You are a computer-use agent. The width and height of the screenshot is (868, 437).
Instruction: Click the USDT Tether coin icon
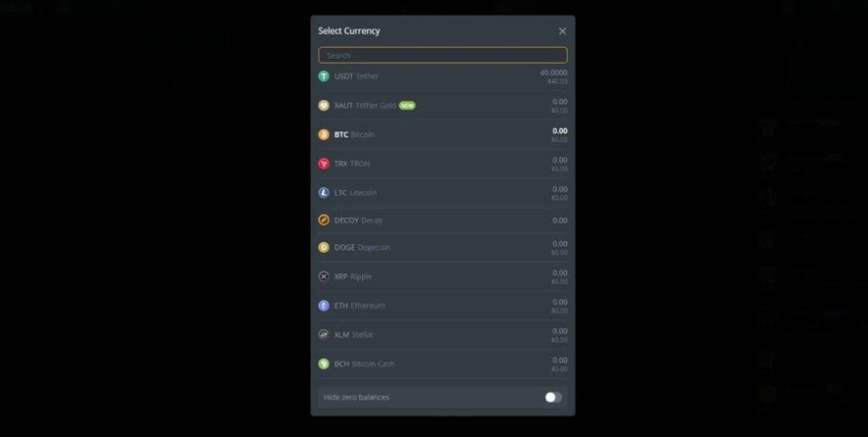click(x=324, y=76)
